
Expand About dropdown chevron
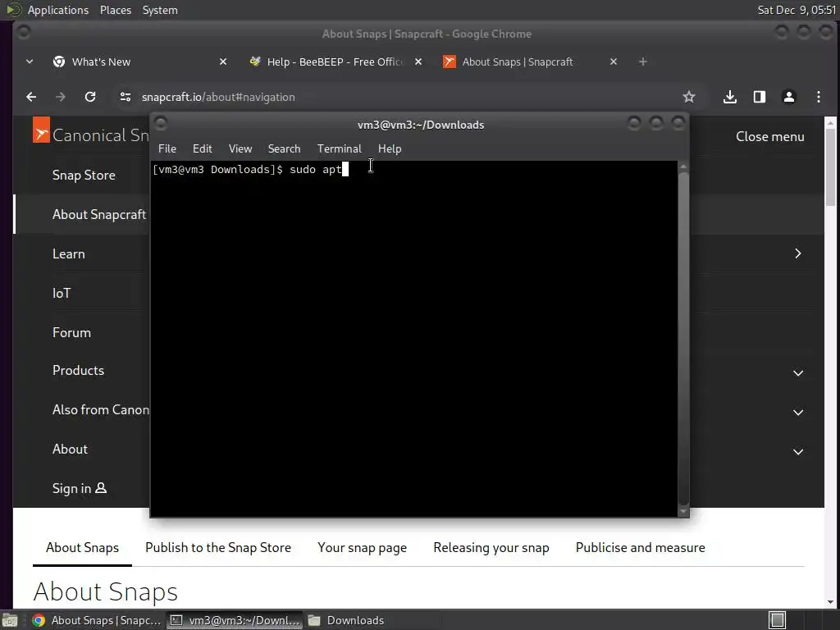point(797,452)
